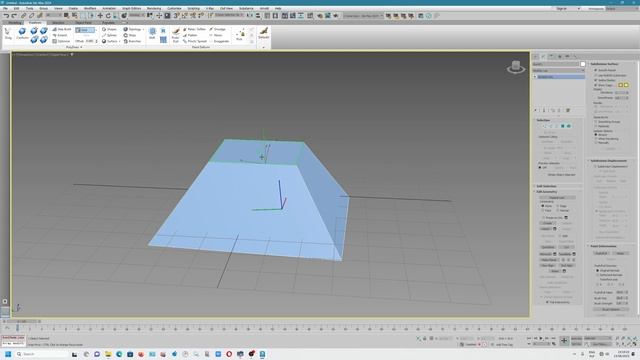Screen dimensions: 640x360
Task: Click the Redo arrow in main toolbar
Action: [x=14, y=16]
